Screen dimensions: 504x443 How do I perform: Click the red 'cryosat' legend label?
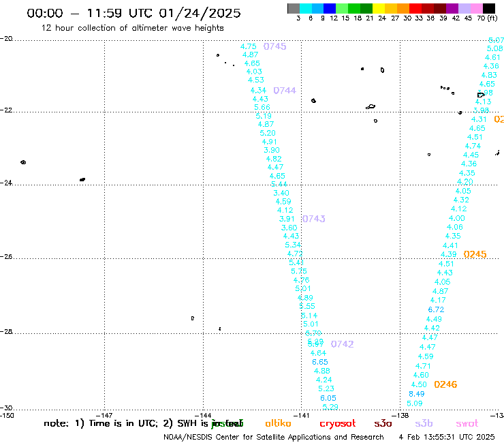pyautogui.click(x=338, y=424)
